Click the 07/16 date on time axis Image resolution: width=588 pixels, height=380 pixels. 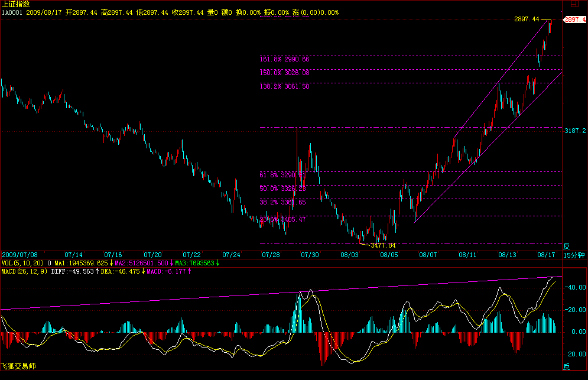point(113,255)
